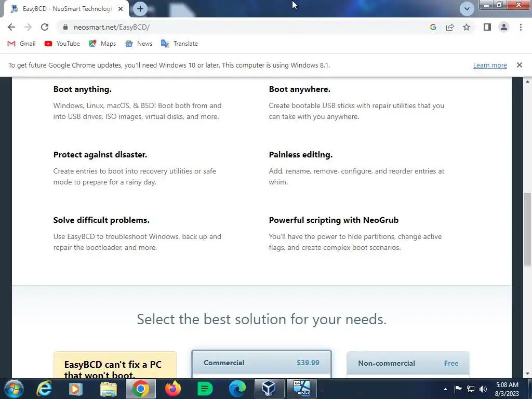Click 'Select the best solution' heading
The height and width of the screenshot is (399, 532).
pos(262,320)
